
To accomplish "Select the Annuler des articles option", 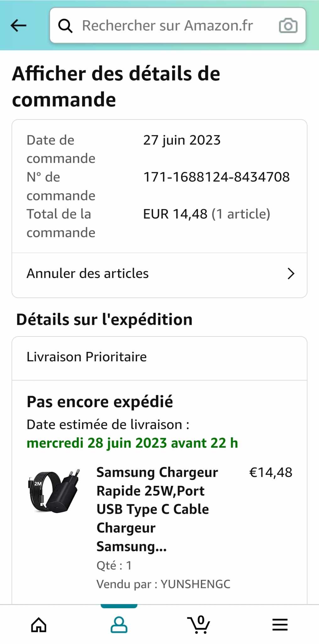I will 88,274.
